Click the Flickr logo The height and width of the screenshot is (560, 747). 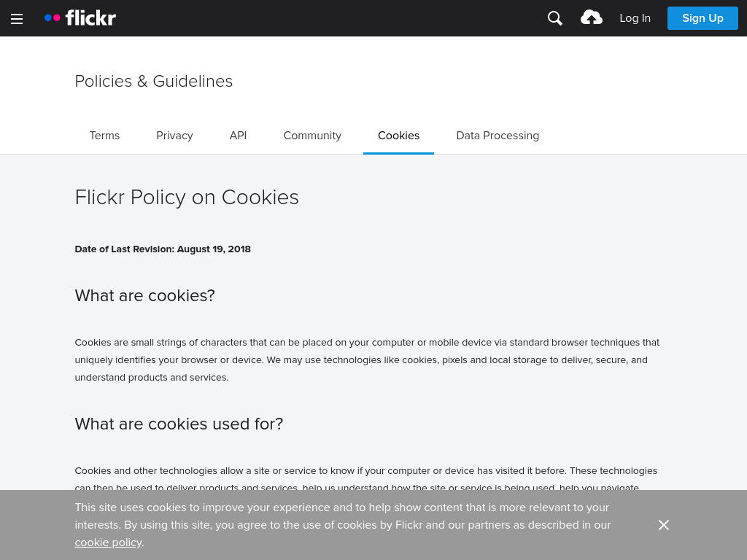80,18
